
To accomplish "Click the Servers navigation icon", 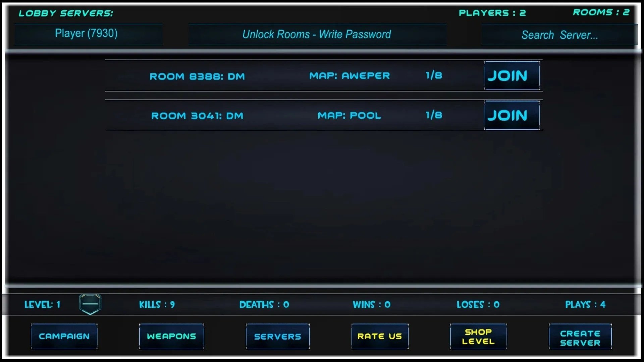I will tap(278, 337).
